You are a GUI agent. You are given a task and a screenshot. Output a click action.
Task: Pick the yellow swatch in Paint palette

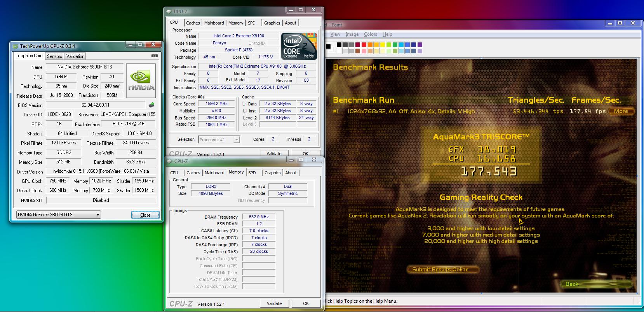tap(383, 45)
